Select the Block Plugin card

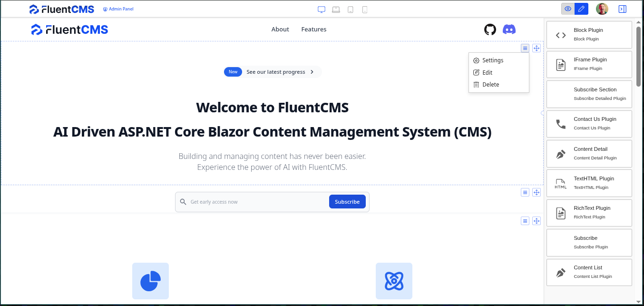589,34
